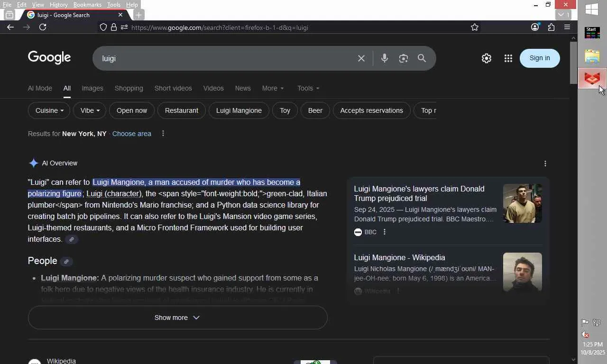Open 'Luigi Mangione's lawyers claim' BBC article
607x364 pixels.
tap(419, 193)
